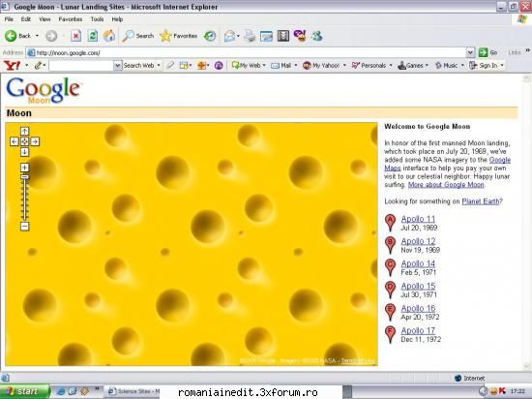
Task: Open the Apollo 11 link
Action: click(x=418, y=219)
